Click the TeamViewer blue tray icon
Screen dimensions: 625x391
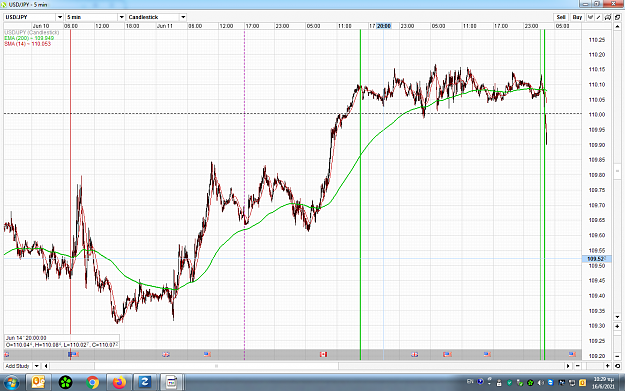551,383
